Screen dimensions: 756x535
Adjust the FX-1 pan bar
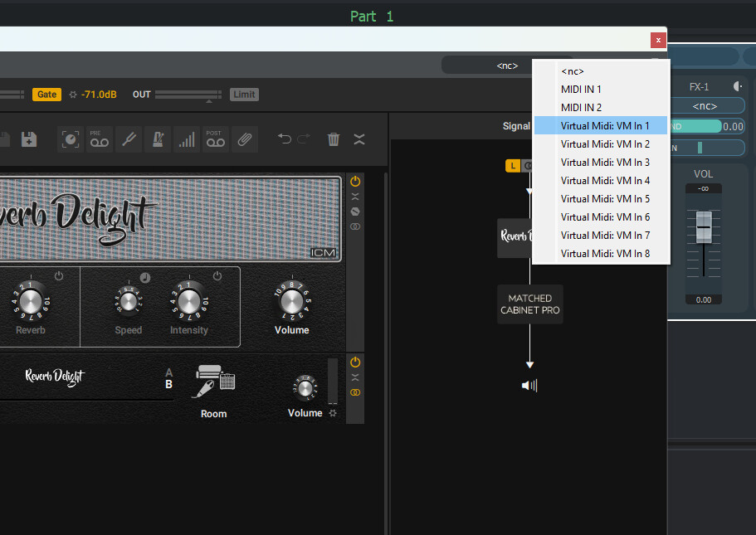pos(707,148)
